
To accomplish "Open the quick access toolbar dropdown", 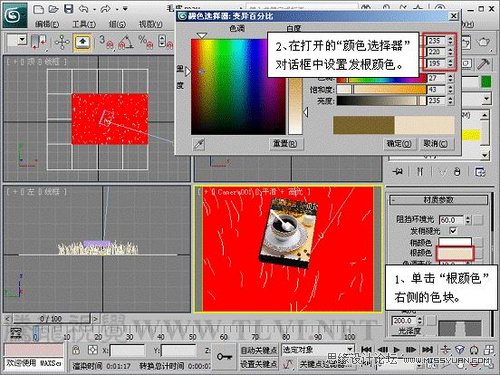I will click(125, 9).
